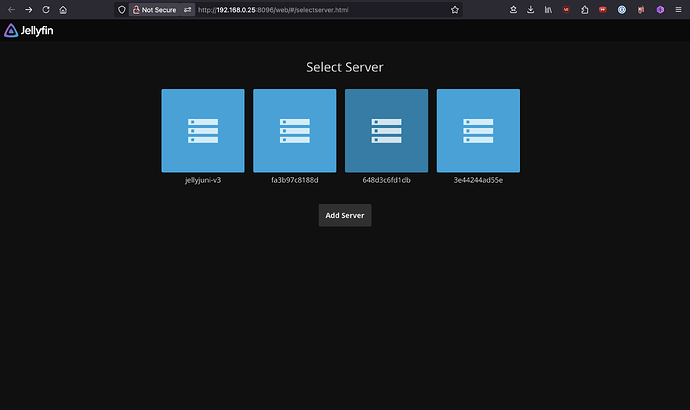Click the 648d3c6fd1db label text
Image resolution: width=690 pixels, height=410 pixels.
pos(386,180)
